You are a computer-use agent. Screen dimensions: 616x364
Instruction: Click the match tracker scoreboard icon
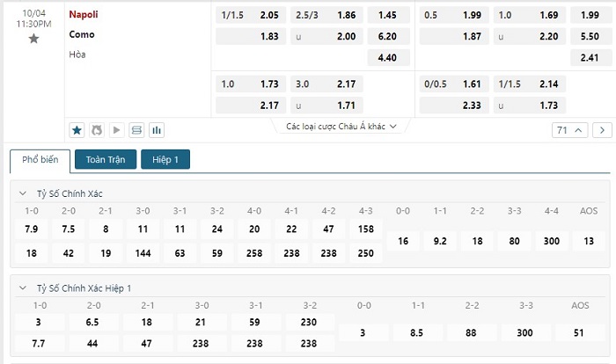click(136, 130)
